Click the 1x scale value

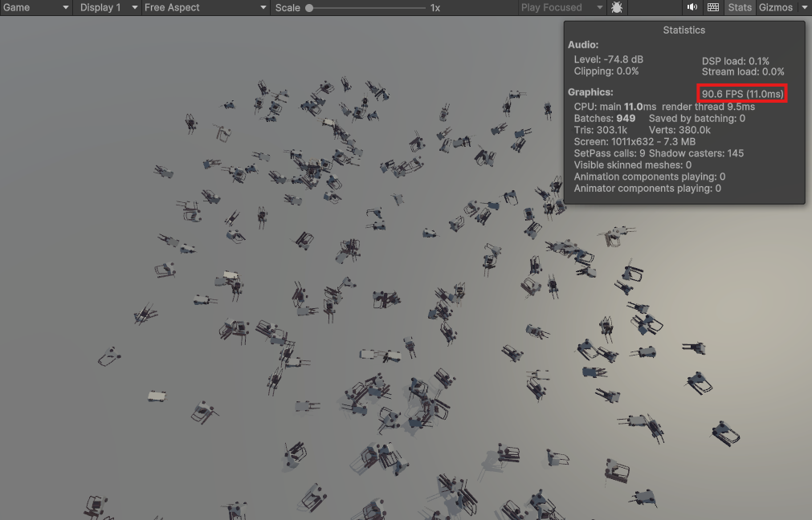point(435,7)
